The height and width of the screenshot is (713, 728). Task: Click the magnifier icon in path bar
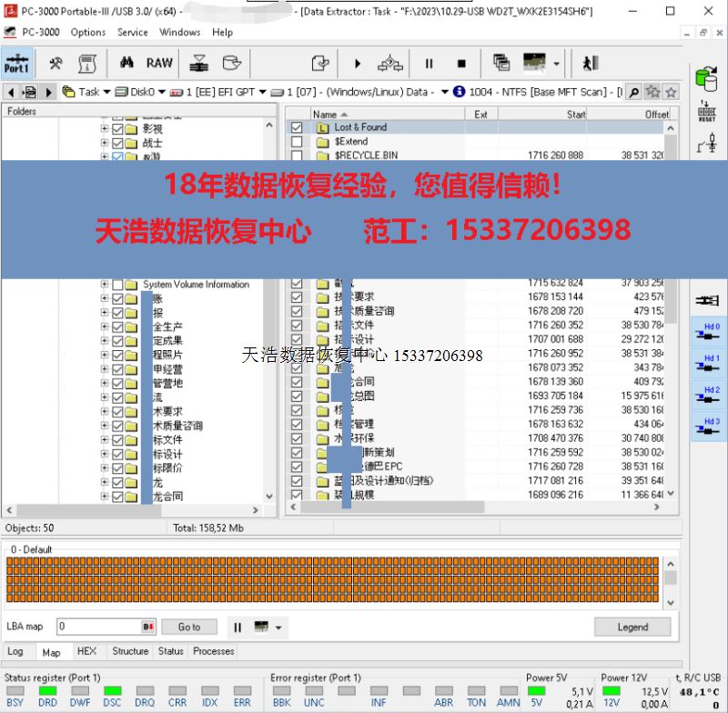tap(634, 92)
